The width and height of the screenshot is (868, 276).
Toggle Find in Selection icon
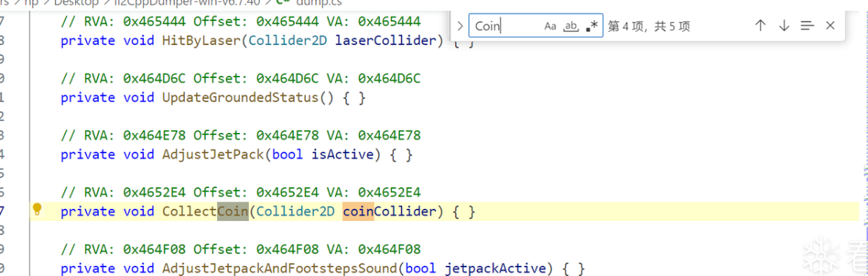click(x=807, y=26)
